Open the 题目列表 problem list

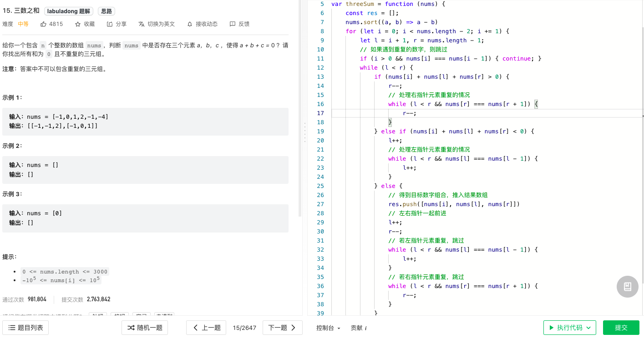coord(25,328)
